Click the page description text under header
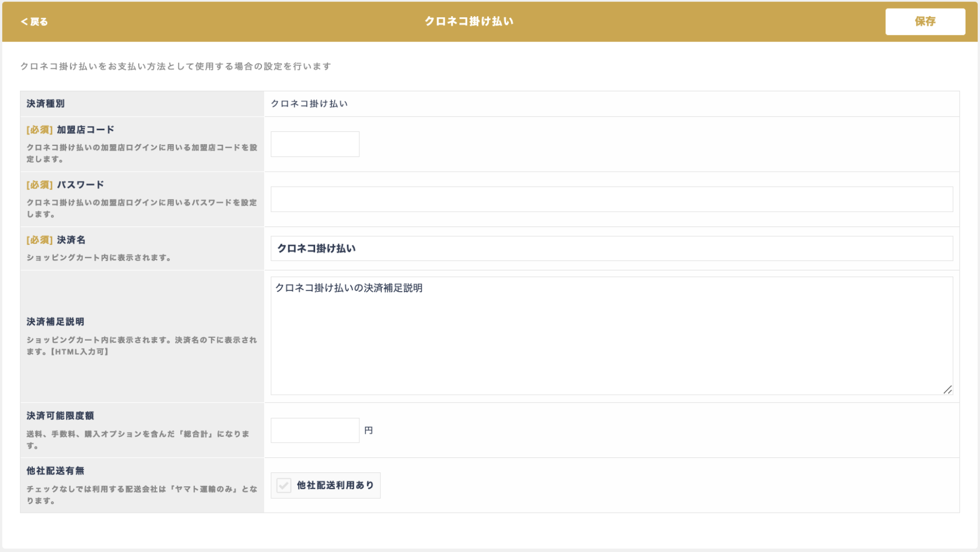The width and height of the screenshot is (980, 552). [x=175, y=66]
